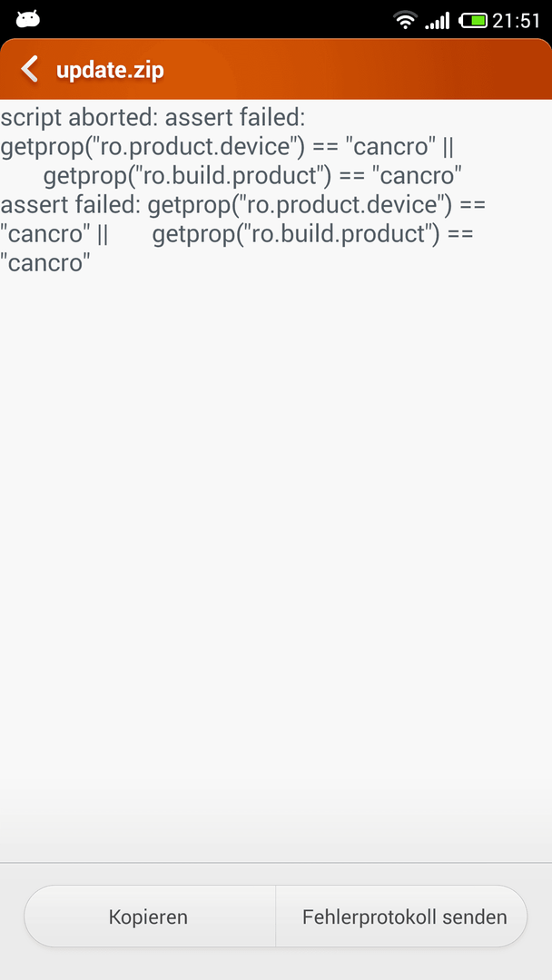Tap the line starting 'assert failed: getprop'
The height and width of the screenshot is (980, 552).
point(243,204)
